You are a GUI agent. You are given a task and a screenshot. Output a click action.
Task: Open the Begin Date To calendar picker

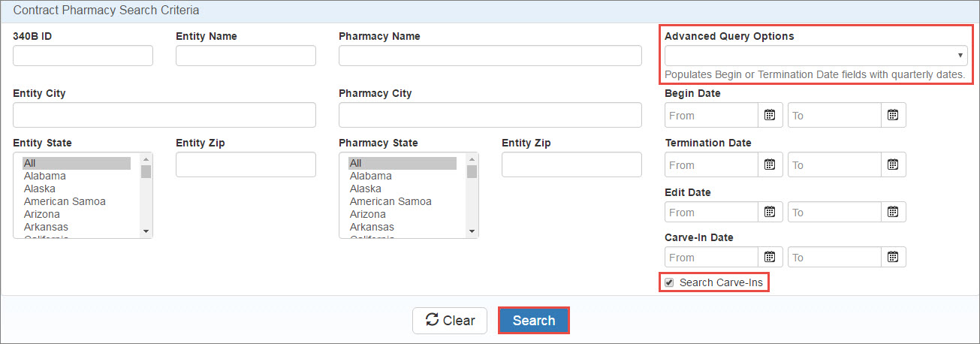coord(893,115)
